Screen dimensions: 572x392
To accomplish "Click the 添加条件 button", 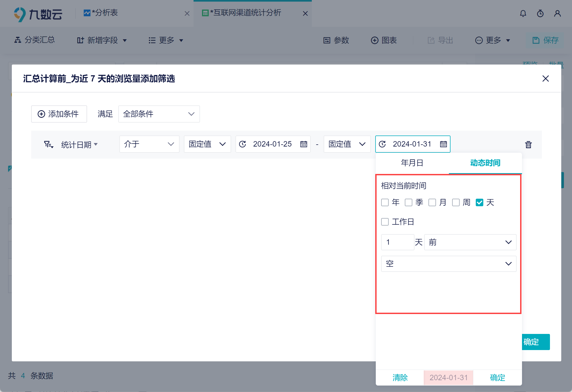I will pyautogui.click(x=59, y=114).
